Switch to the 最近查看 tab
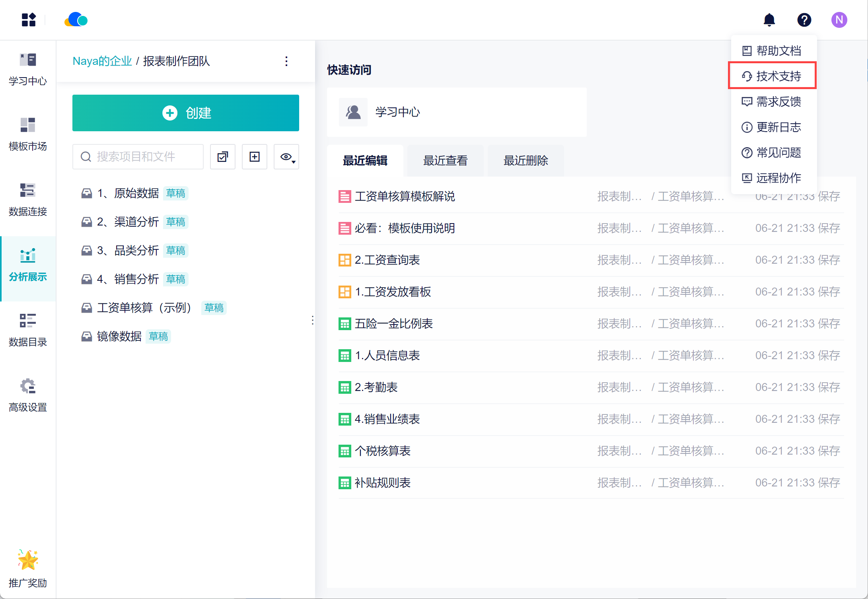868x599 pixels. click(445, 161)
